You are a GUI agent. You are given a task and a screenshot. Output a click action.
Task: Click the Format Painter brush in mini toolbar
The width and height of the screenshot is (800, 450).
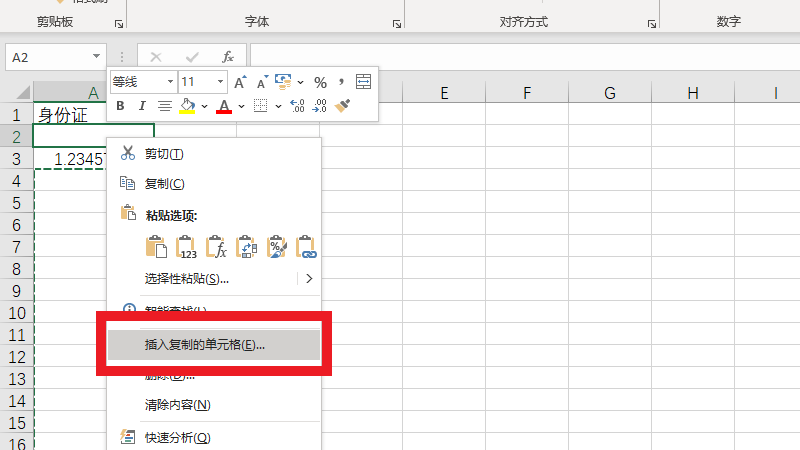click(x=344, y=106)
